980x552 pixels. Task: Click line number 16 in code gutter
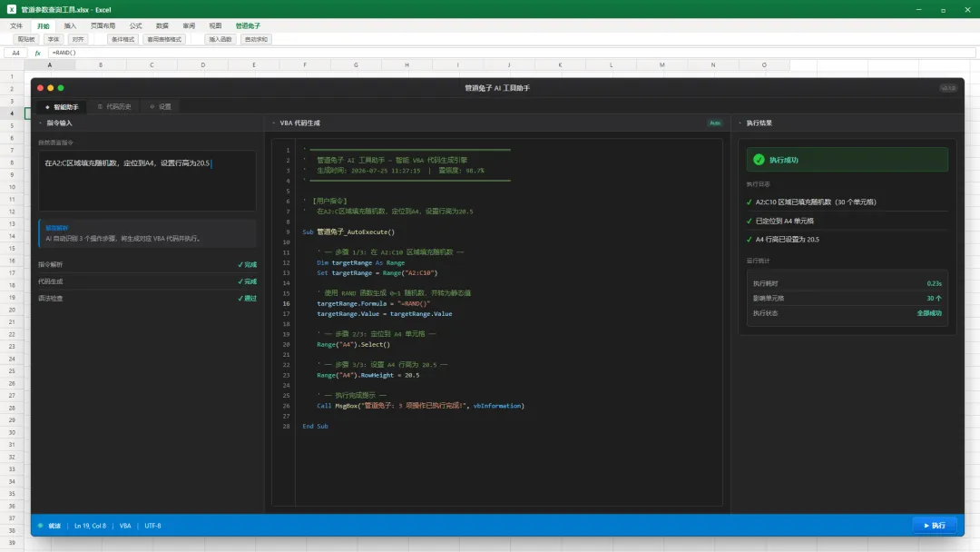tap(286, 304)
